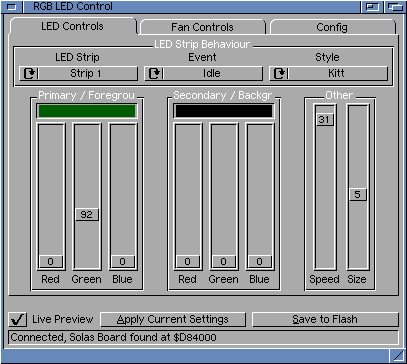Click the window resize gadget in the bottom corner
This screenshot has height=364, width=407.
tap(398, 356)
